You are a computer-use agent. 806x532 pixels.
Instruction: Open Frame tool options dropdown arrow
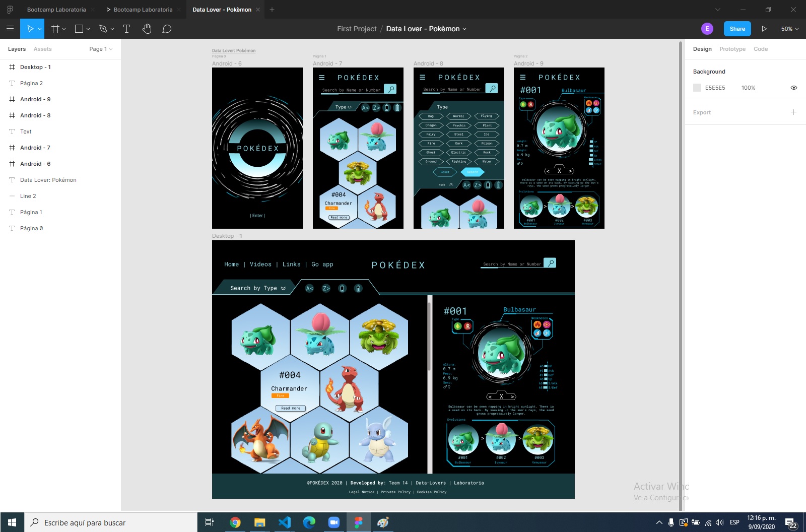[64, 29]
